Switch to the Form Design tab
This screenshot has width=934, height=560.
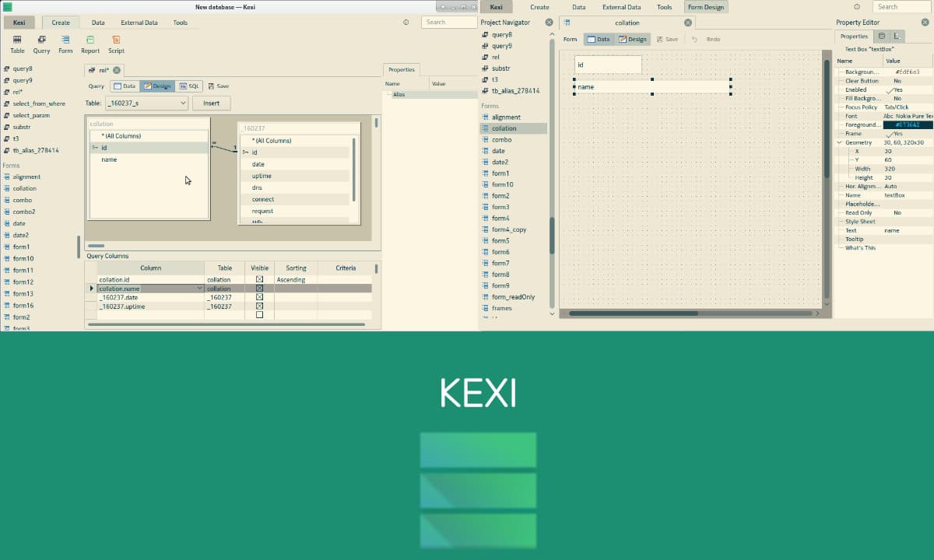pos(705,7)
